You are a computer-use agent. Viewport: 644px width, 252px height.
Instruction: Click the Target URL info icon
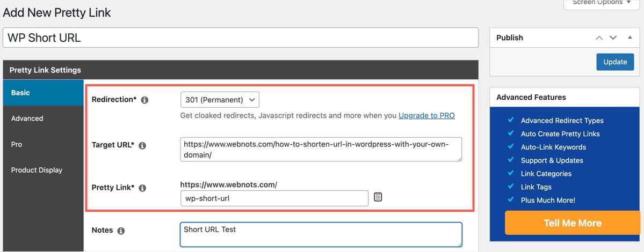[142, 145]
